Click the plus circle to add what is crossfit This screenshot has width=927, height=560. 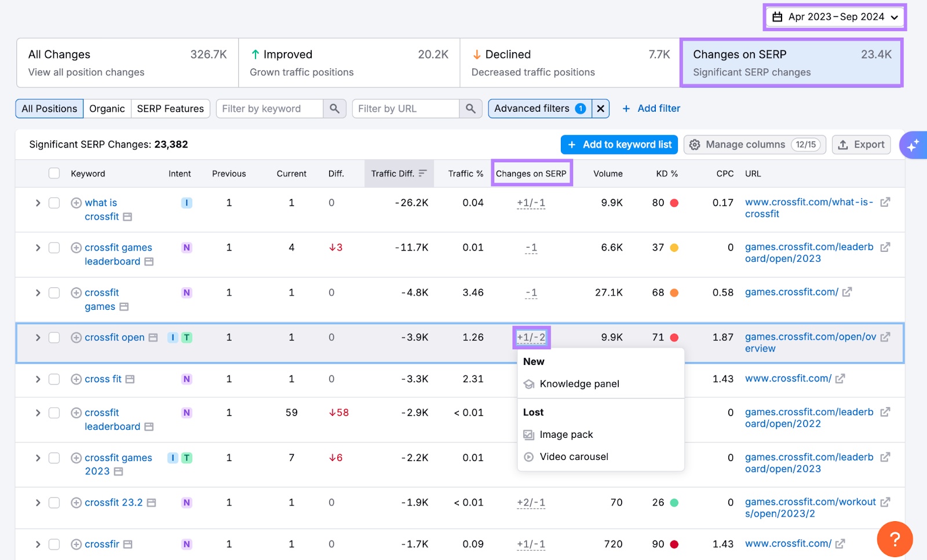tap(76, 203)
